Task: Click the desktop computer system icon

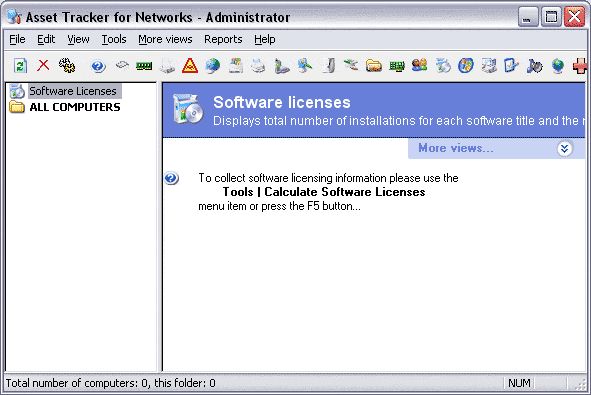Action: (489, 66)
